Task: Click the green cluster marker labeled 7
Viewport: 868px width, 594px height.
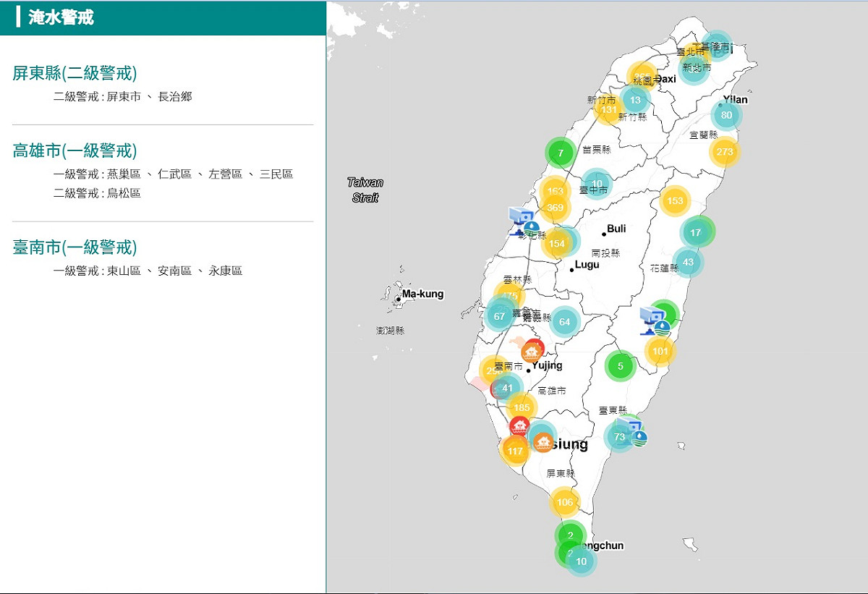Action: point(561,153)
